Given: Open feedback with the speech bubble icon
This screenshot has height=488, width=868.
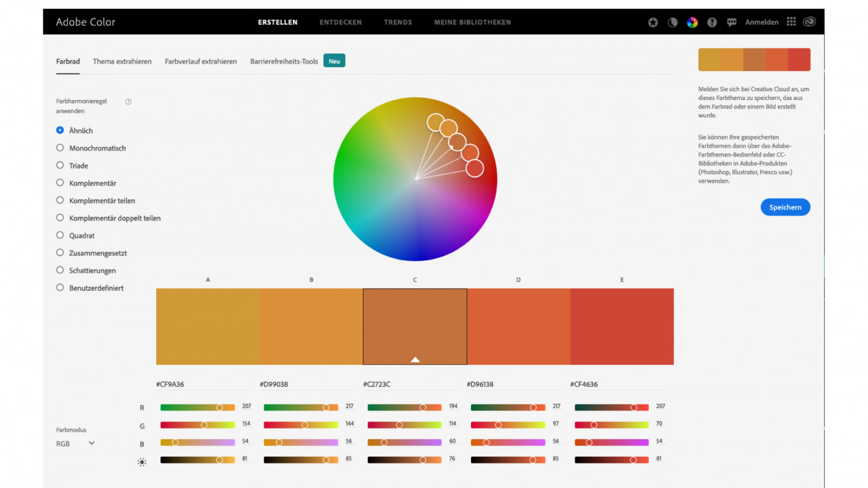Looking at the screenshot, I should click(x=731, y=23).
